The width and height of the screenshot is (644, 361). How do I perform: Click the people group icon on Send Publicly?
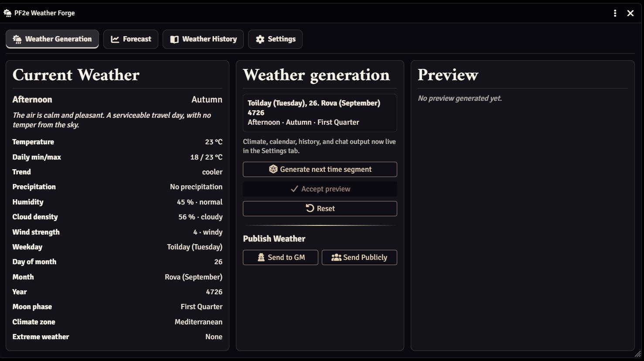[x=336, y=257]
